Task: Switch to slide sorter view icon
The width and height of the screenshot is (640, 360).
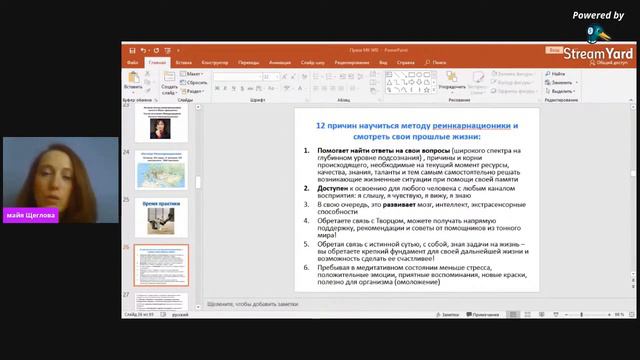Action: [x=527, y=314]
